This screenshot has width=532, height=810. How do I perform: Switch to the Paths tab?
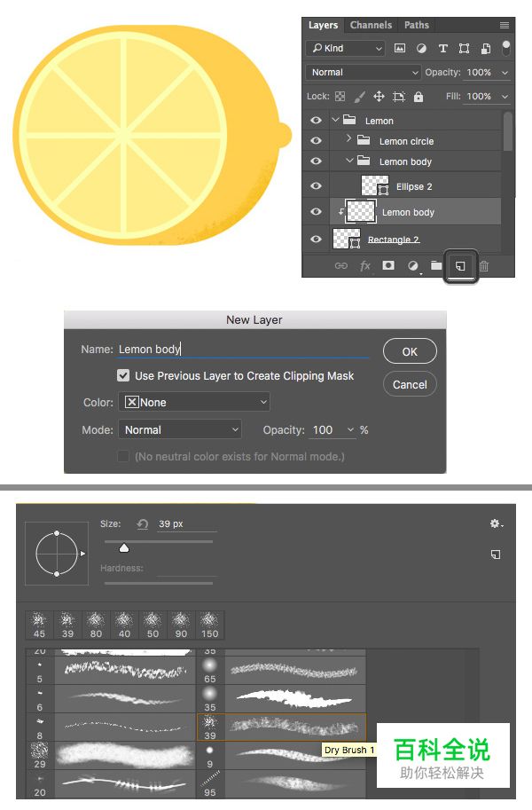(x=416, y=26)
